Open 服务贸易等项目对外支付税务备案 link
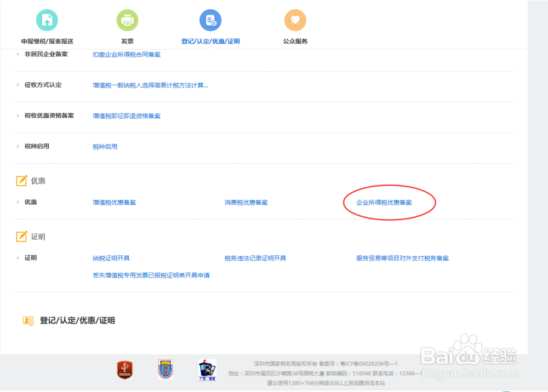The height and width of the screenshot is (392, 548). point(402,258)
